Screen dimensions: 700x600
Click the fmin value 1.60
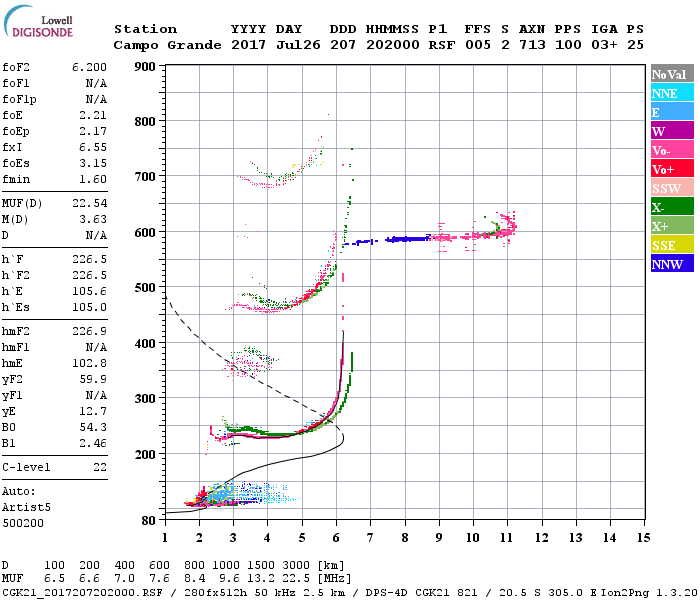coord(93,179)
